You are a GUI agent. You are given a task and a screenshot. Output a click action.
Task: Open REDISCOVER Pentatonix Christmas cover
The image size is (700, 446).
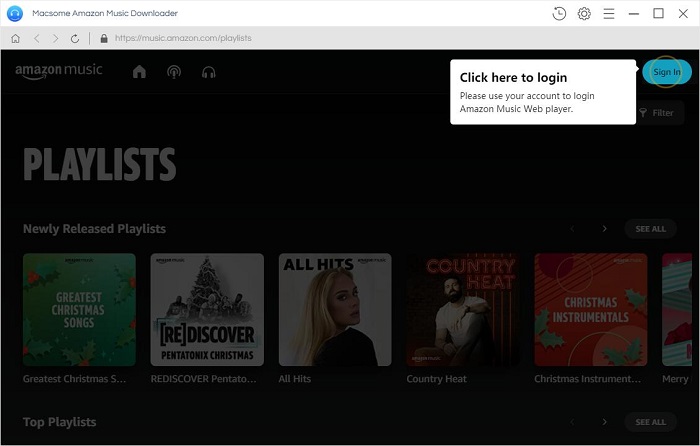pos(207,310)
